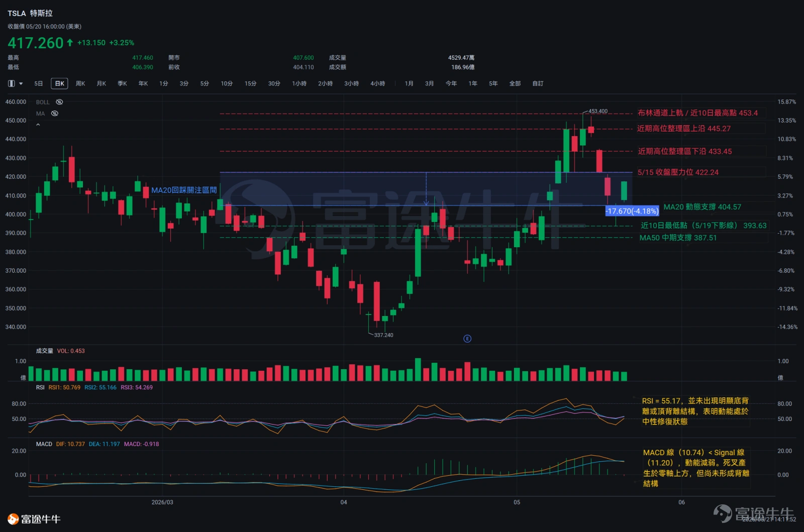Select the MA20回踩關注區間 annotation label
The width and height of the screenshot is (804, 532).
[x=184, y=190]
